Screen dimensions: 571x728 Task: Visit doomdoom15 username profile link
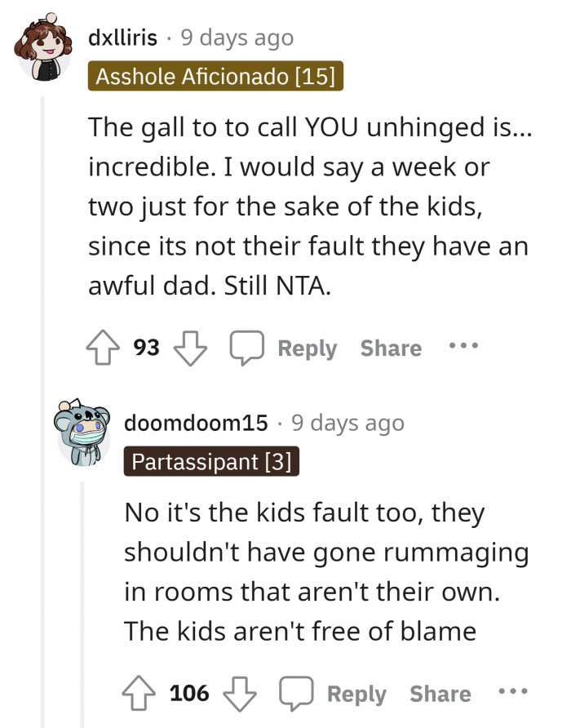pos(196,423)
